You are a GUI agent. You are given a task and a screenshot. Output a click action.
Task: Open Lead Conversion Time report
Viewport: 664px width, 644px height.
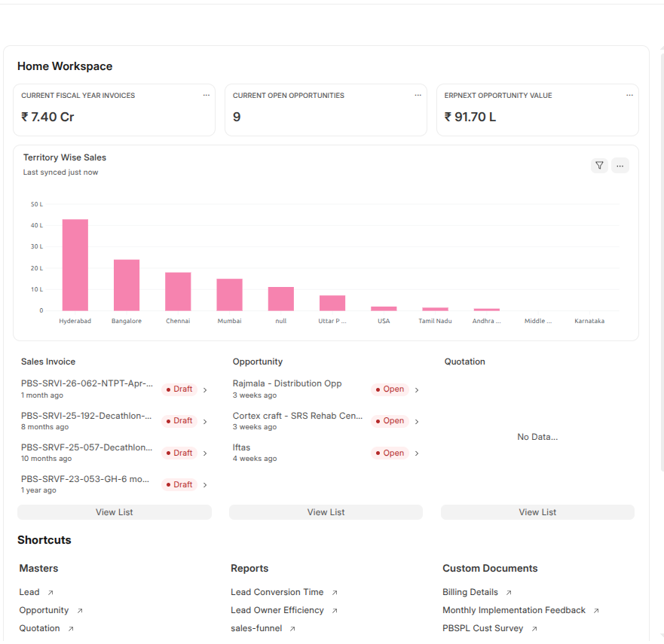pyautogui.click(x=277, y=592)
